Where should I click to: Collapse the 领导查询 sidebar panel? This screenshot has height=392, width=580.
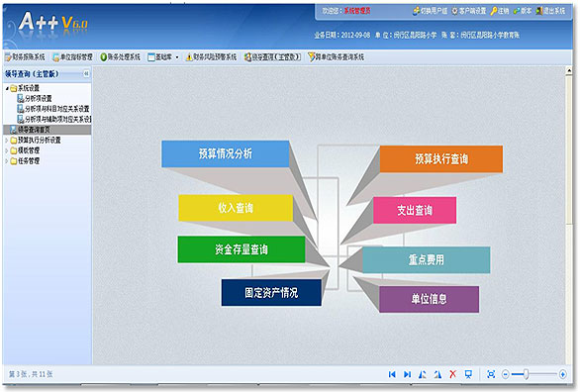[x=86, y=73]
